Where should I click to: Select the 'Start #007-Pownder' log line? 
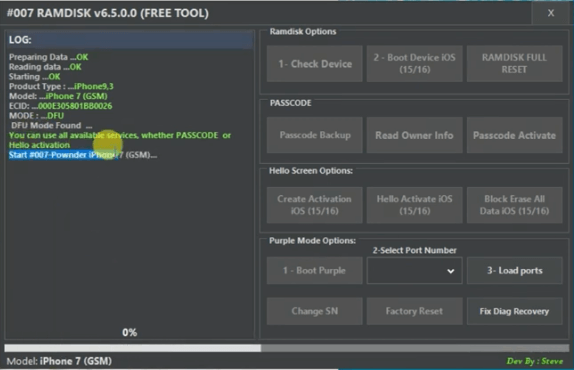[83, 155]
